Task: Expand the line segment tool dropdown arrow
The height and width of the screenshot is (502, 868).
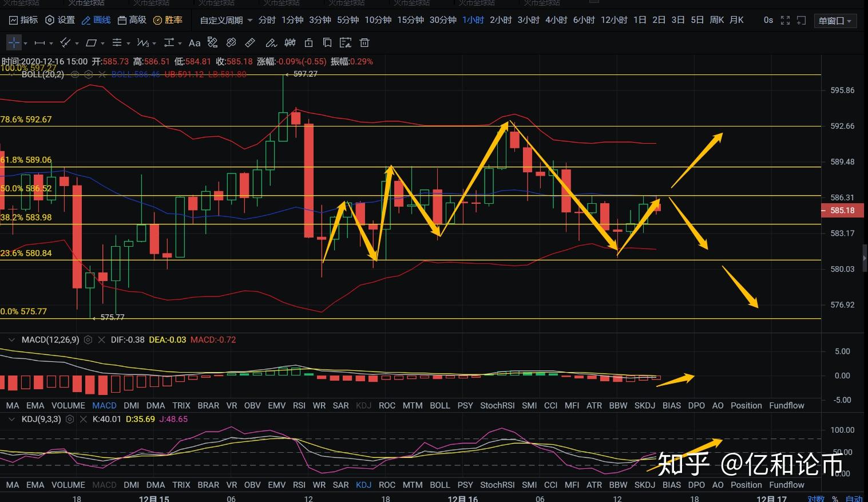Action: coord(51,44)
